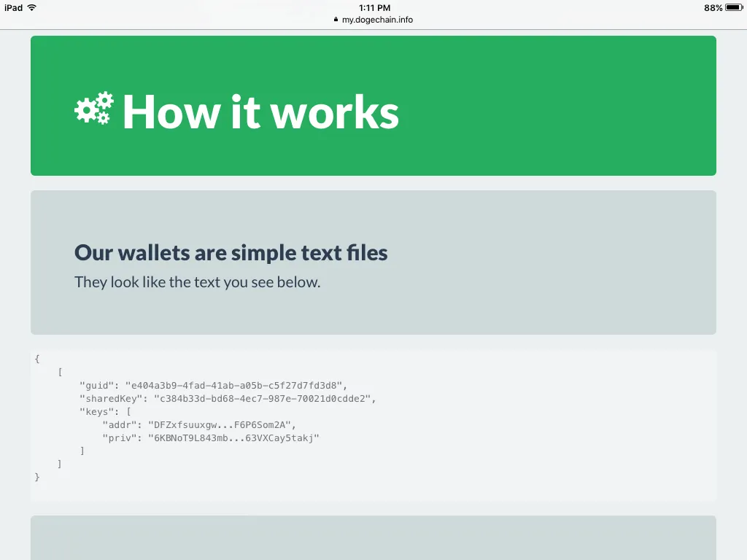Click the "priv" value 6KBNoT9L843mb...63VXCay5takj
This screenshot has width=747, height=560.
point(233,437)
